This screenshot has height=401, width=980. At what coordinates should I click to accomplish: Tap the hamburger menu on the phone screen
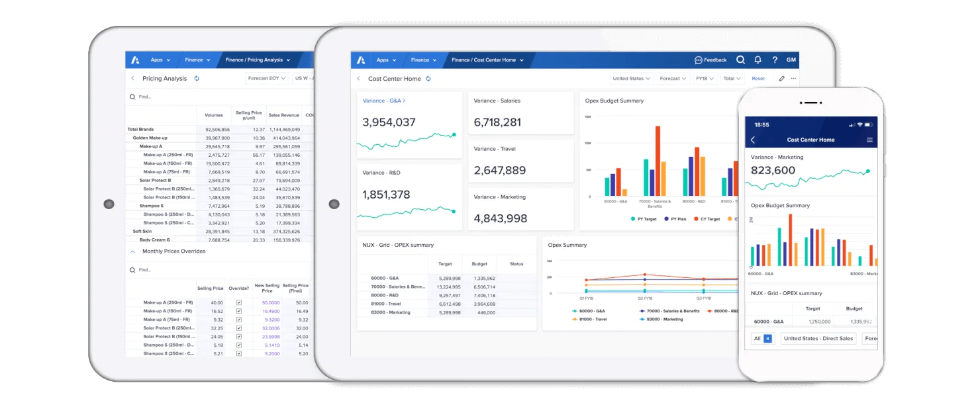(x=869, y=140)
